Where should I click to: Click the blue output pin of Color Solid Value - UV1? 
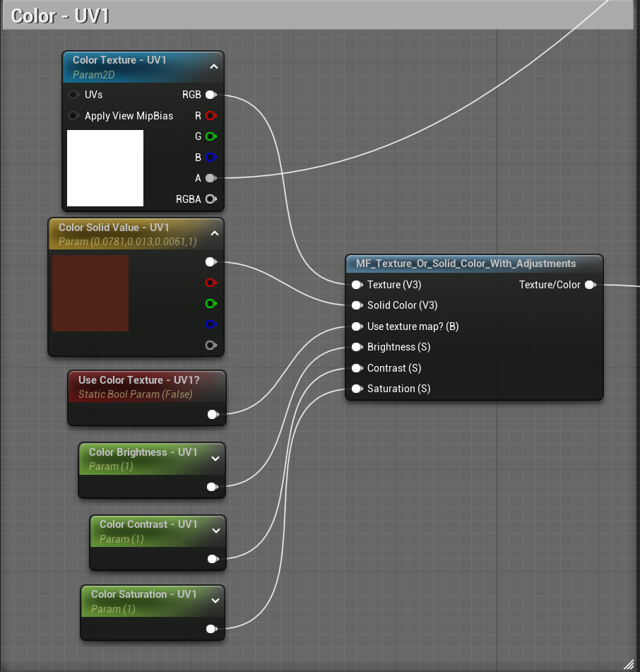(x=211, y=324)
